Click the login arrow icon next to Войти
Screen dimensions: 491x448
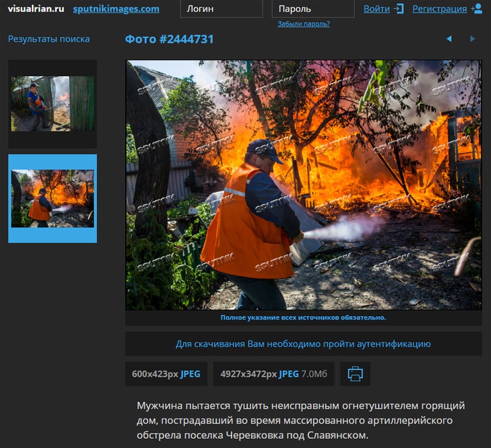[x=398, y=9]
